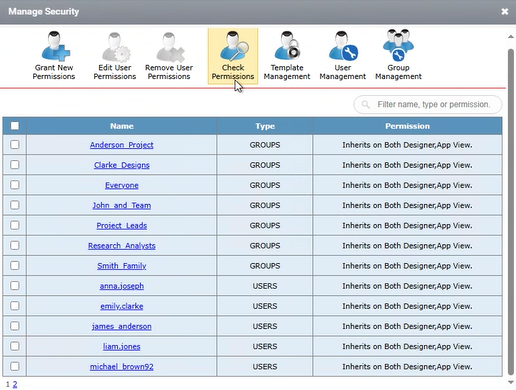Close the Manage Security dialog
This screenshot has height=390, width=516.
pyautogui.click(x=505, y=12)
